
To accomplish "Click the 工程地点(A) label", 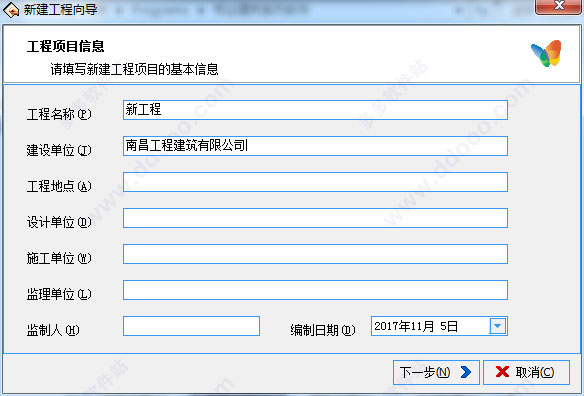I will coord(59,186).
